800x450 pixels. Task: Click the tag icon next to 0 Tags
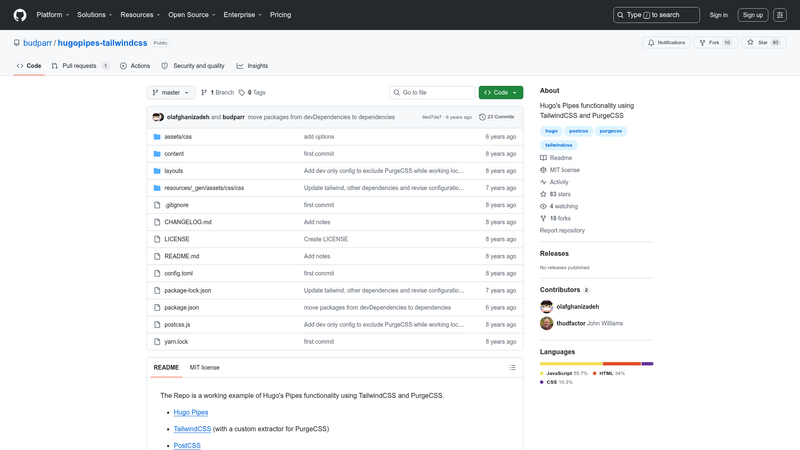tap(242, 92)
